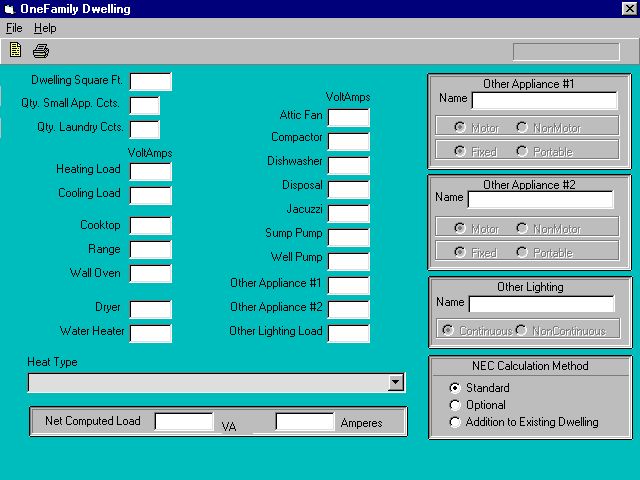Select the Attic Fan input field

click(348, 117)
